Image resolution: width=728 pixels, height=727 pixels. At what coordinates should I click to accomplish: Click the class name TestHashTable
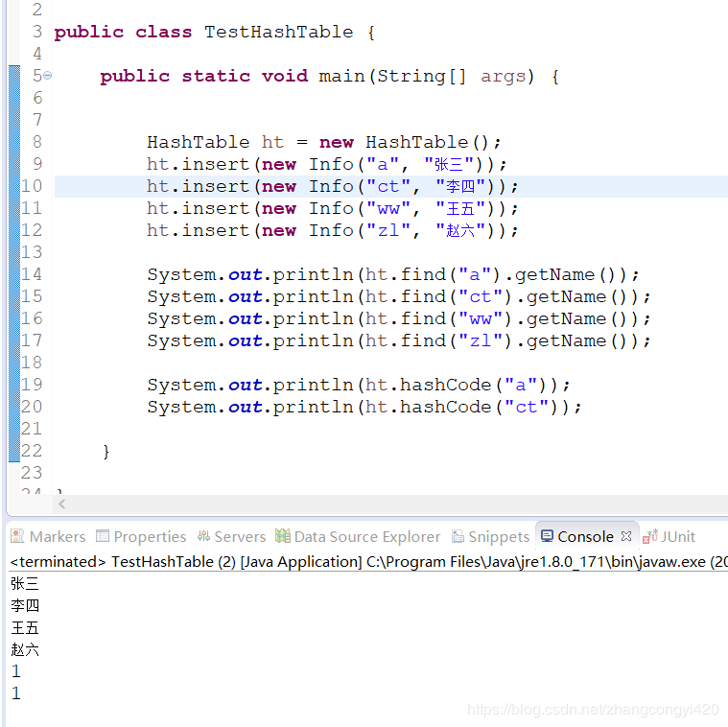(278, 32)
